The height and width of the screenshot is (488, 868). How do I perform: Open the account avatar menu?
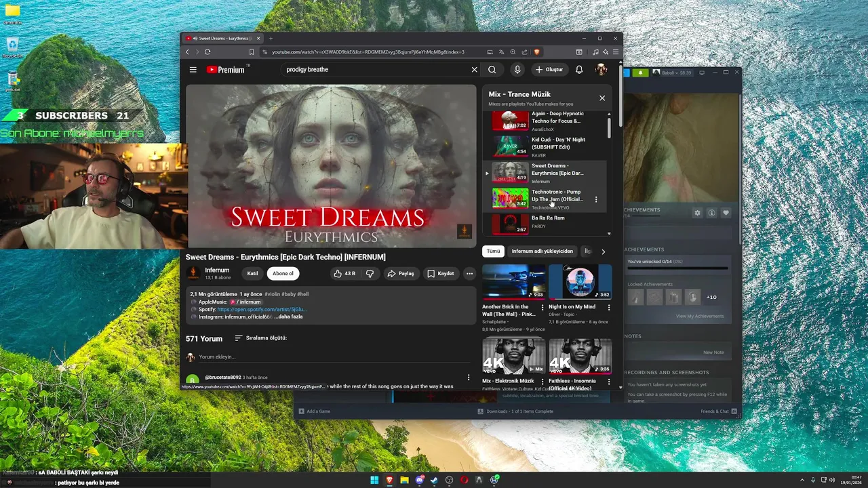[x=601, y=69]
